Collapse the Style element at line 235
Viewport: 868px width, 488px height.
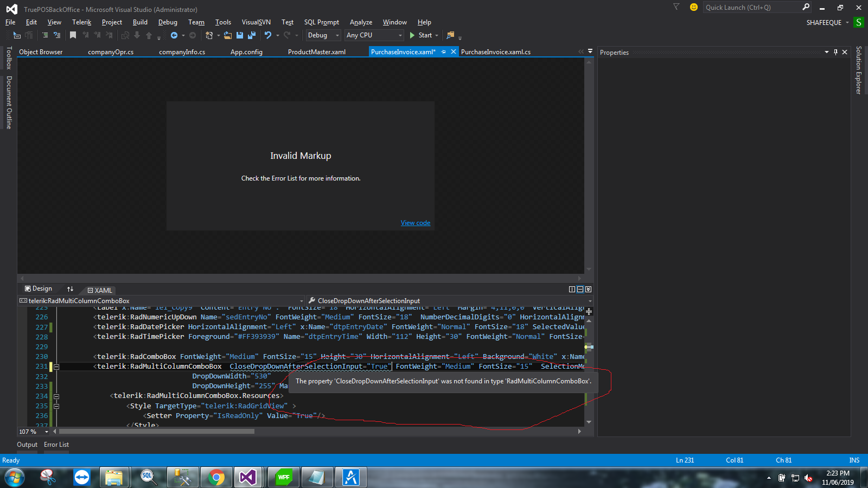56,406
